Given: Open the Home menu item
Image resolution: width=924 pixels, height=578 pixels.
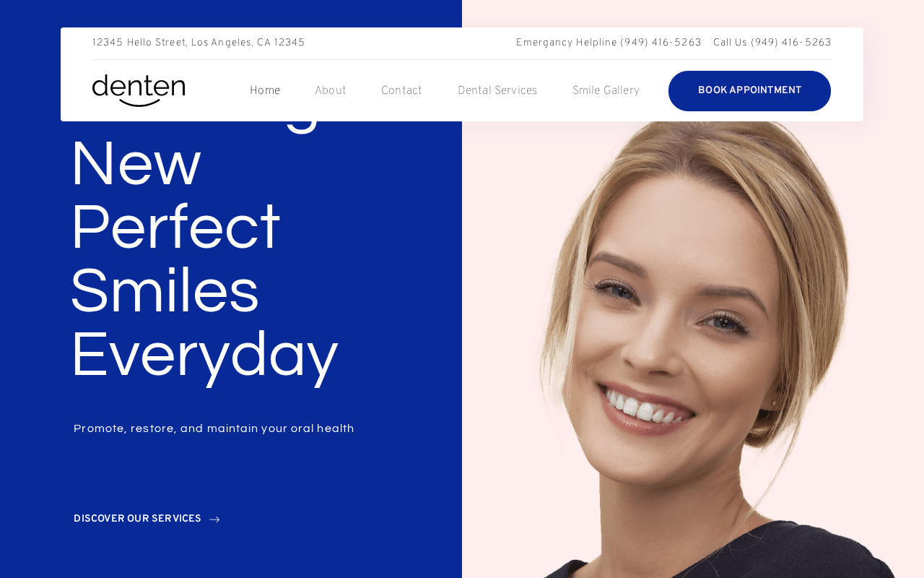Looking at the screenshot, I should (265, 91).
